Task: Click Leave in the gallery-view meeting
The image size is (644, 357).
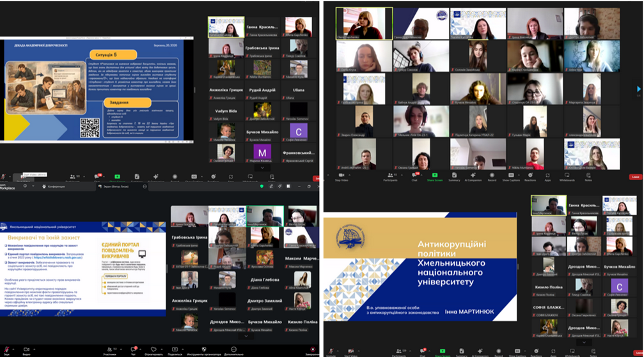Action: point(635,176)
